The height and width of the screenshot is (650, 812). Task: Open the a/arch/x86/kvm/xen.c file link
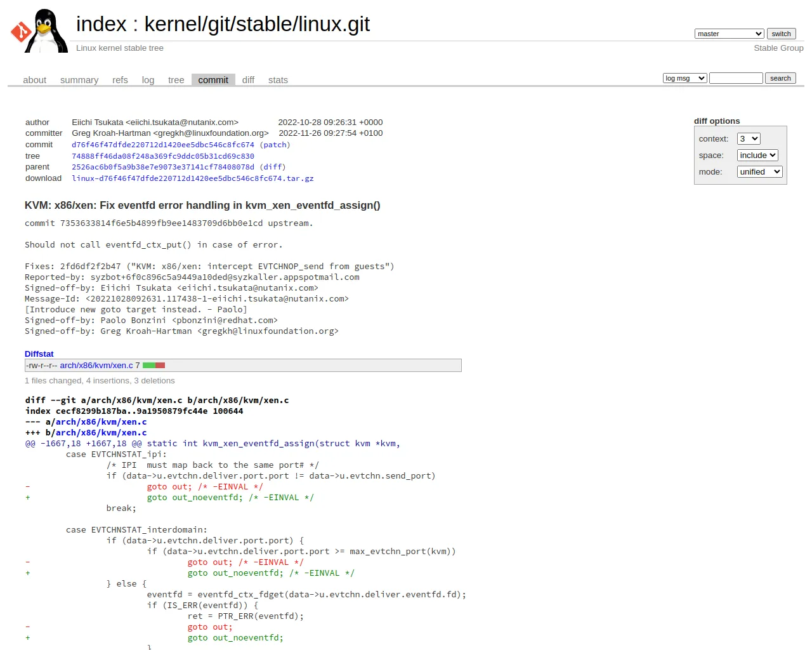[101, 422]
